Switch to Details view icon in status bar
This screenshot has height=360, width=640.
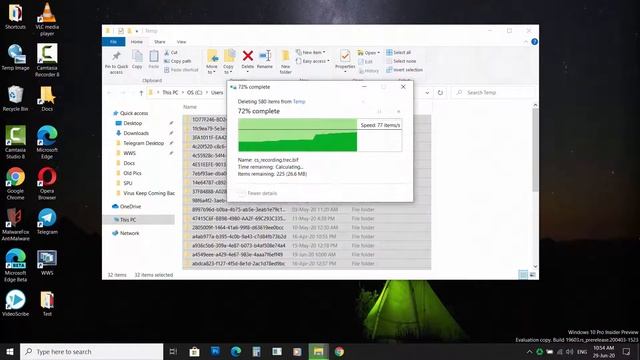[523, 275]
